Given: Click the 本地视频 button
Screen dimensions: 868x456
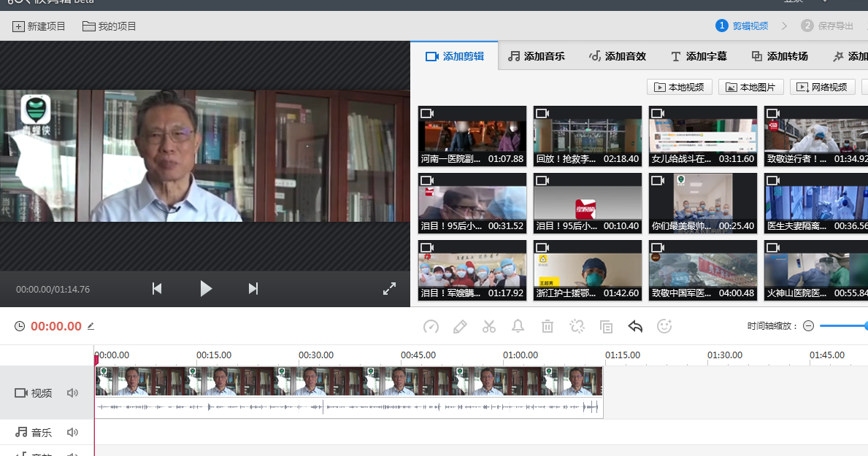Looking at the screenshot, I should [x=680, y=88].
